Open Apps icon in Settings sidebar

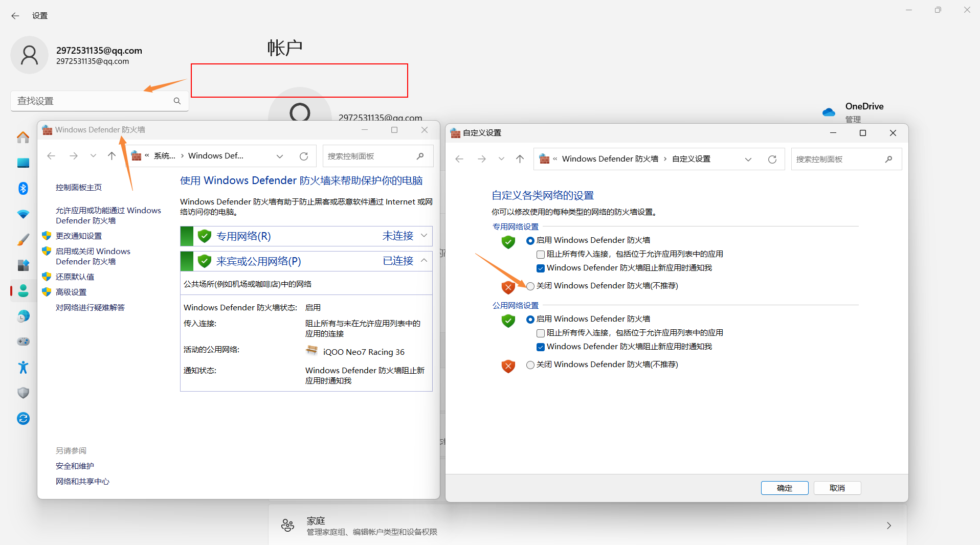[x=23, y=265]
